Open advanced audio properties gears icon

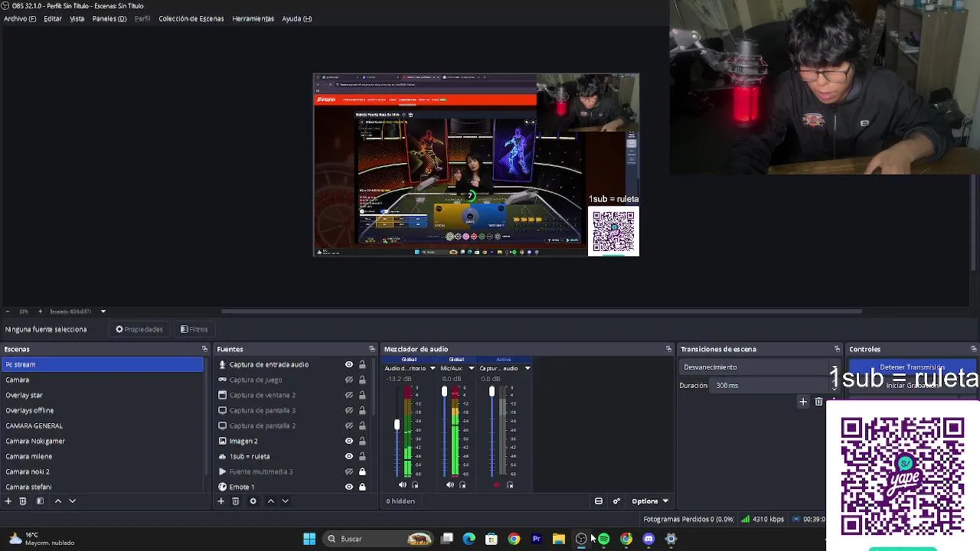[x=616, y=501]
